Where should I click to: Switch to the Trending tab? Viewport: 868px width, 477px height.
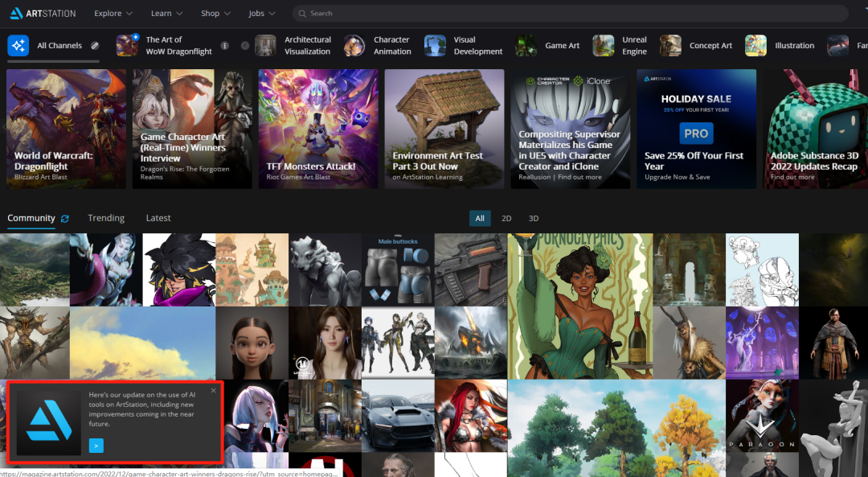pyautogui.click(x=106, y=218)
